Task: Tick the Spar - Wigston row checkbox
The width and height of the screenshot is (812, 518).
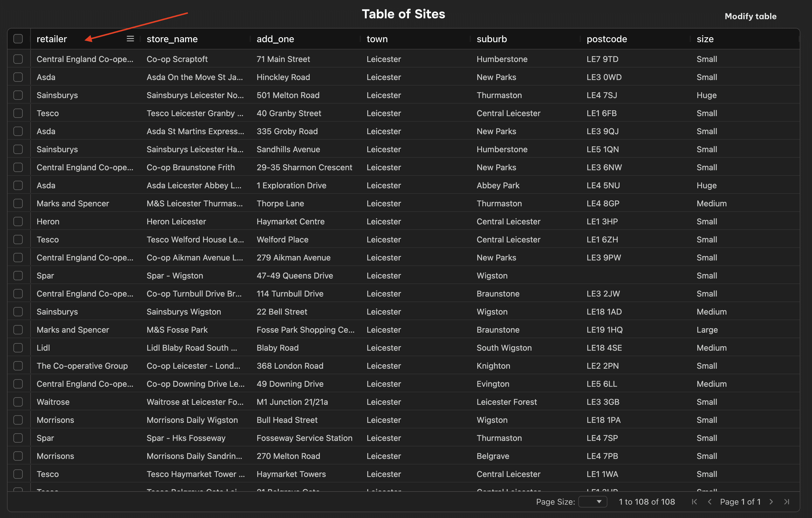Action: (x=18, y=276)
